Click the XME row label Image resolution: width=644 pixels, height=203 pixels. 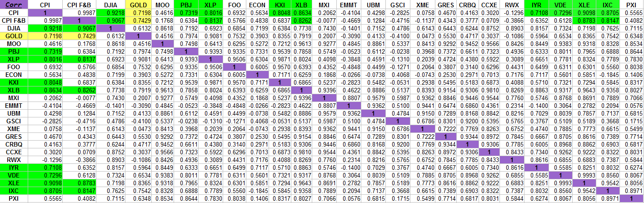pyautogui.click(x=14, y=129)
